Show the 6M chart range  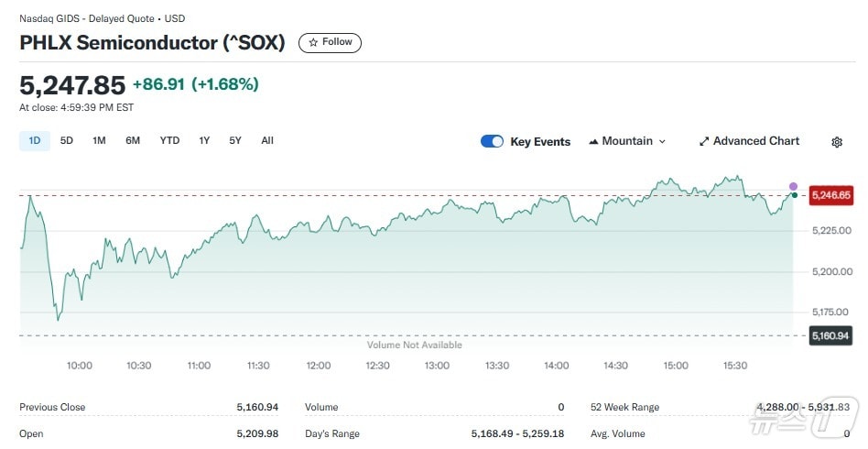[x=133, y=141]
